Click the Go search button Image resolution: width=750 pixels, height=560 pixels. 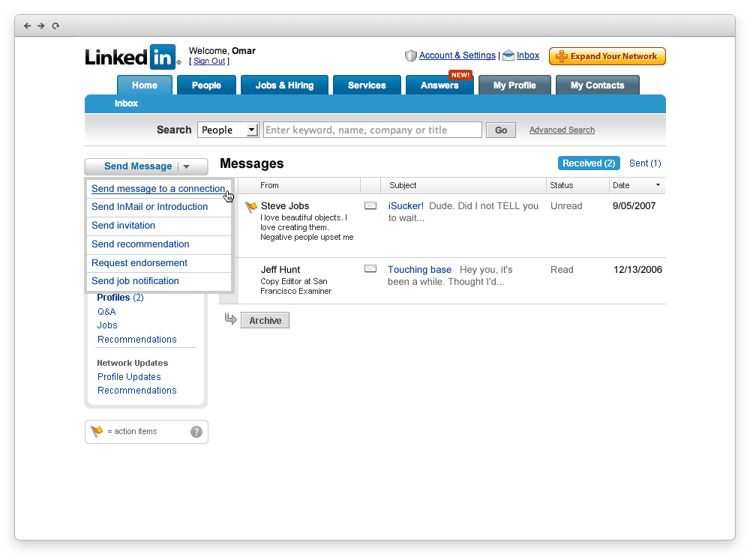coord(501,130)
